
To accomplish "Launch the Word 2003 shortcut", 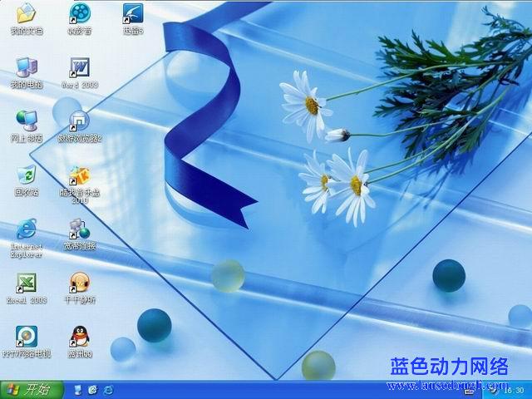I will 80,67.
